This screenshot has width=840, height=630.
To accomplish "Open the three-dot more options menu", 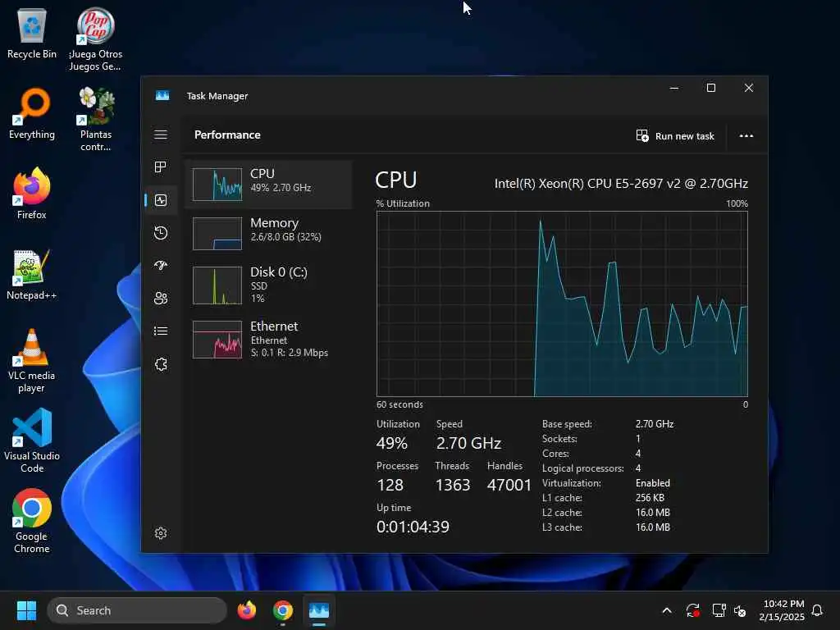I will tap(746, 135).
